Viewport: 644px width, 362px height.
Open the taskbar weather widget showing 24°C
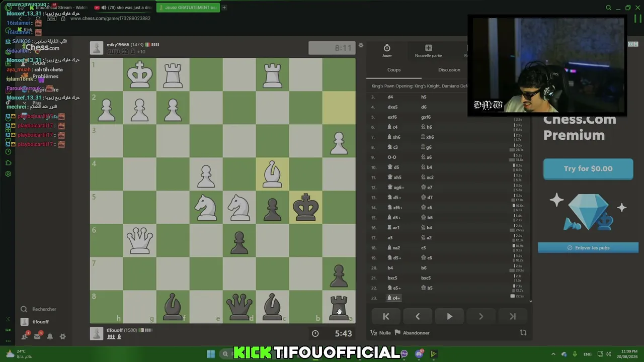tap(18, 354)
